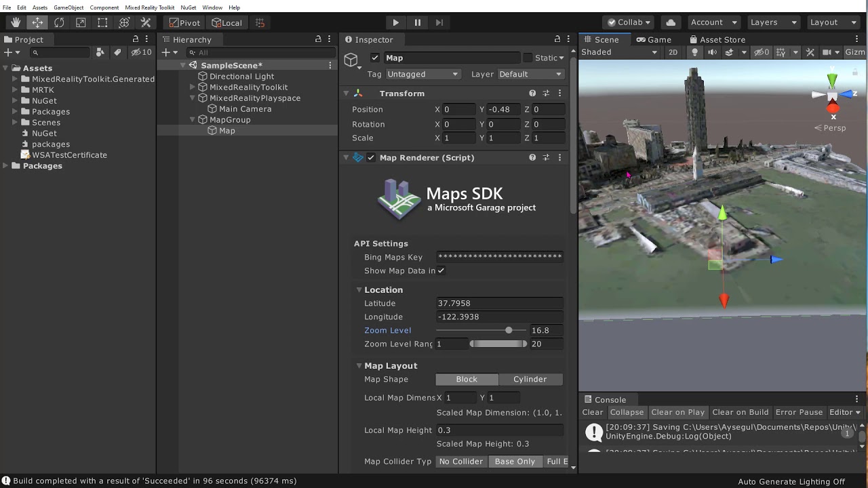Select Block map shape

(467, 379)
